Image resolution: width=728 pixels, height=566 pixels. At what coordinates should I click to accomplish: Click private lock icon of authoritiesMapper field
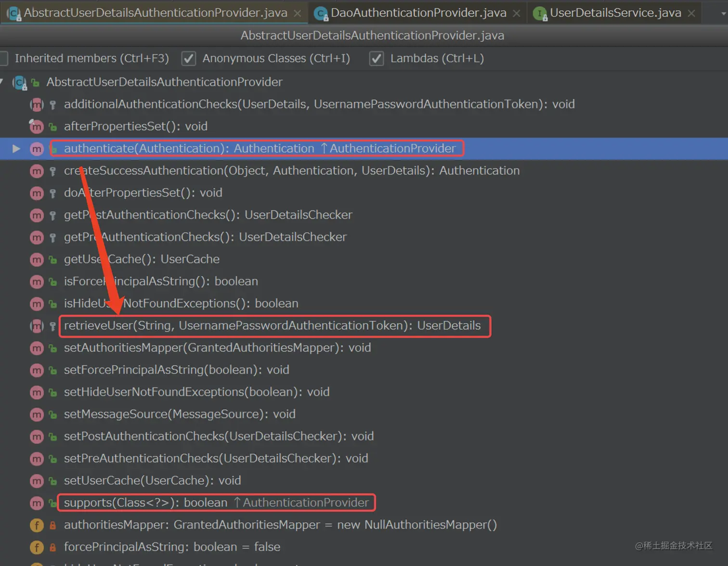(x=53, y=526)
